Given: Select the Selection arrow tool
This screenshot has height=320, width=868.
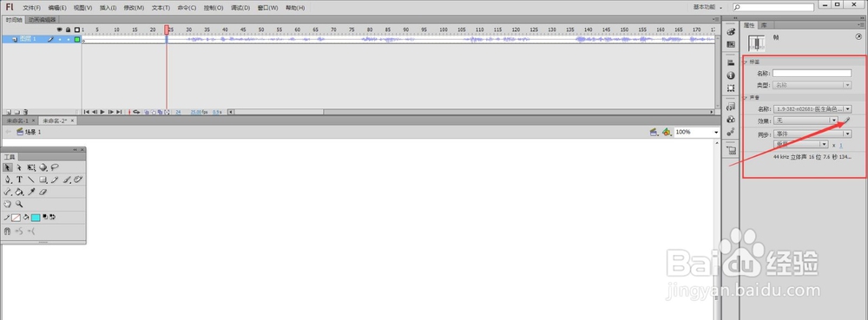Looking at the screenshot, I should pyautogui.click(x=7, y=167).
